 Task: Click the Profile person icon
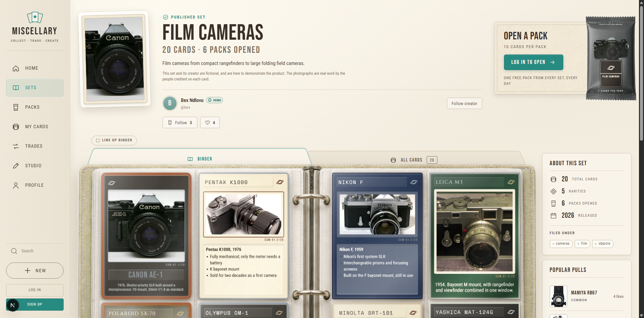pyautogui.click(x=16, y=185)
